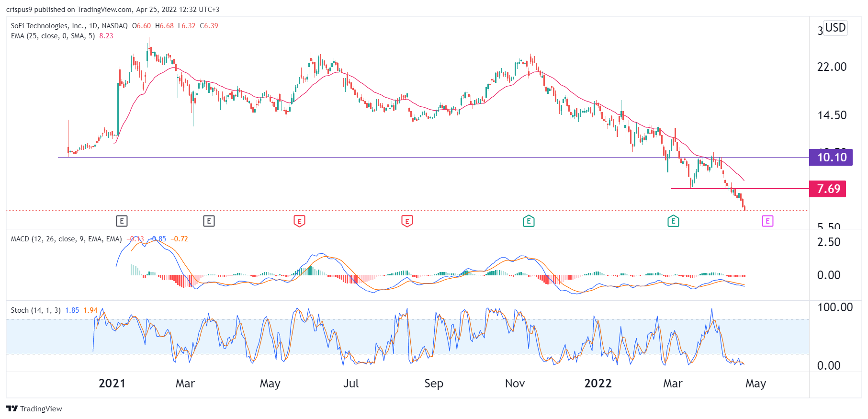Click the earnings marker near mid-March 2021

pyautogui.click(x=209, y=221)
